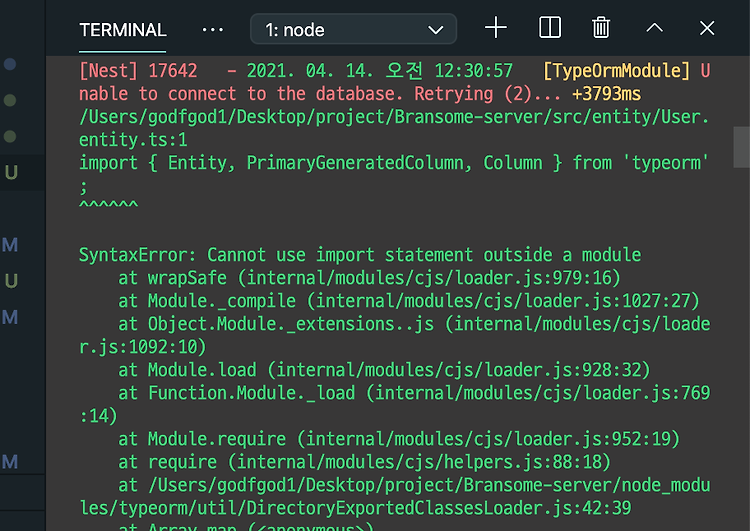Click the "[Nest] 17642" log prefix
This screenshot has height=531, width=750.
click(x=138, y=71)
